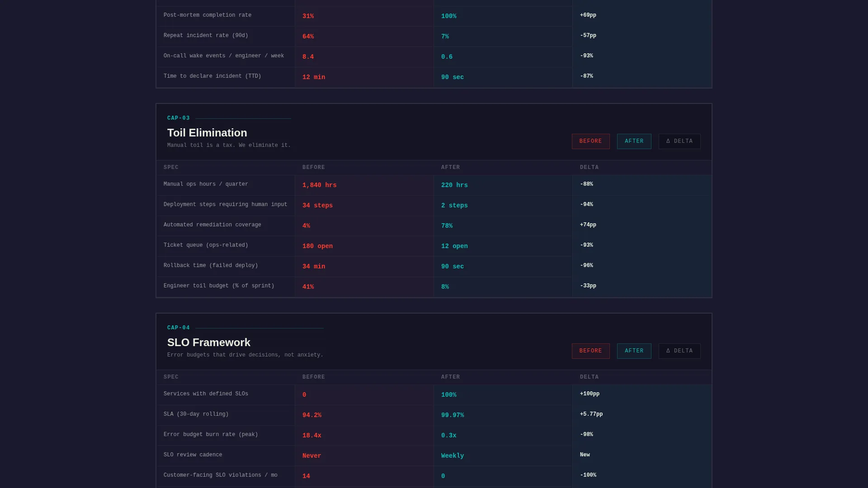868x488 pixels.
Task: Click the SLO review cadence row
Action: [434, 456]
